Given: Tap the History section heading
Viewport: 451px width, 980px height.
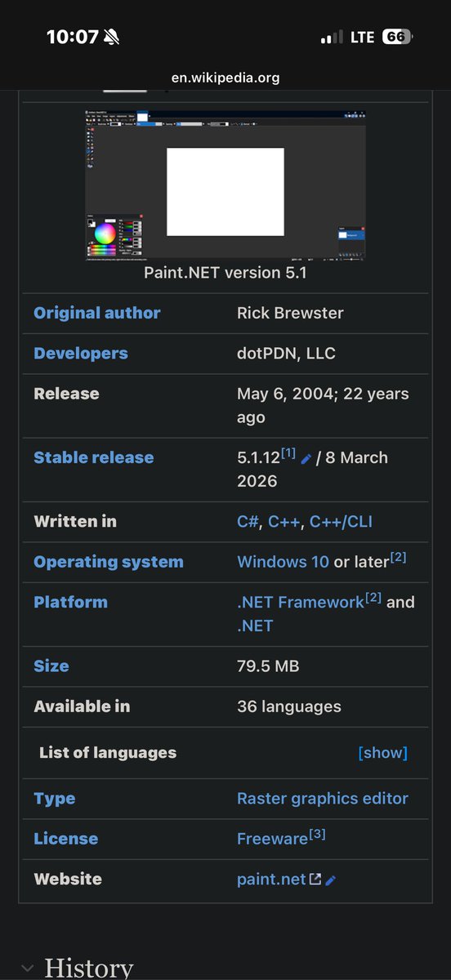Looking at the screenshot, I should (x=88, y=969).
